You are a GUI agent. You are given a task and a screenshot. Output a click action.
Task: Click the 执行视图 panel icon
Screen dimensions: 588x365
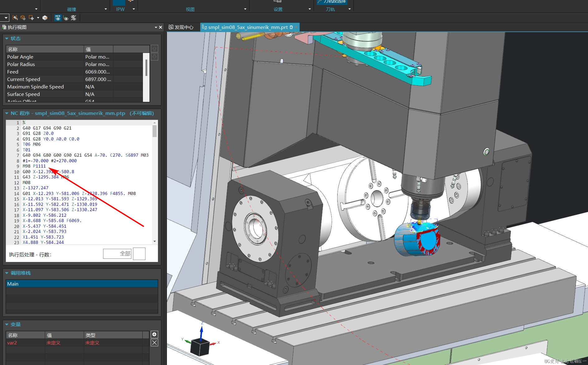point(4,27)
